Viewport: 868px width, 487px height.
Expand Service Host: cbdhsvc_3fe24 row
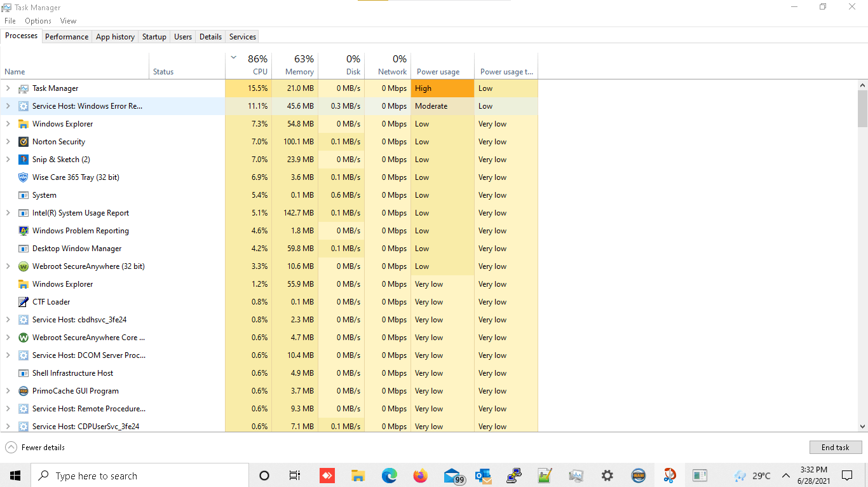point(8,320)
